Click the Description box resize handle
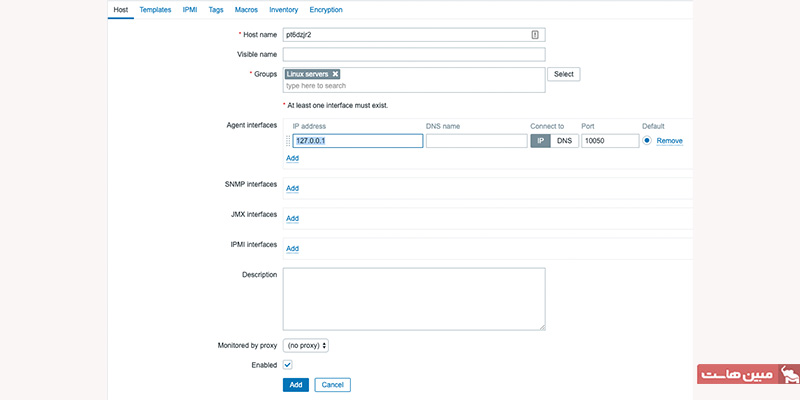 (x=541, y=325)
